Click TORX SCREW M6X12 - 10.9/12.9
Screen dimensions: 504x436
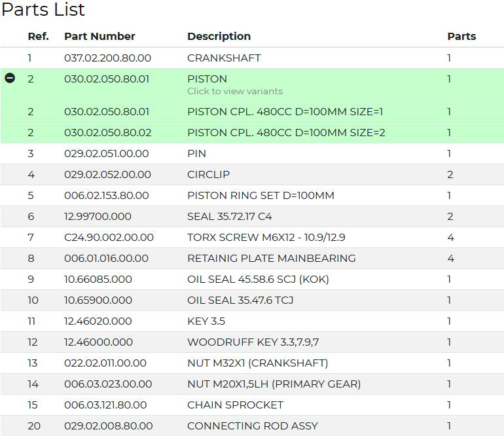pyautogui.click(x=266, y=237)
